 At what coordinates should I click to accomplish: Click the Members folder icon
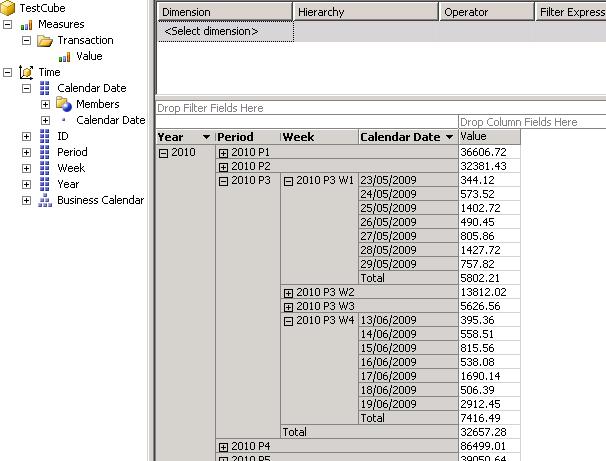click(64, 104)
